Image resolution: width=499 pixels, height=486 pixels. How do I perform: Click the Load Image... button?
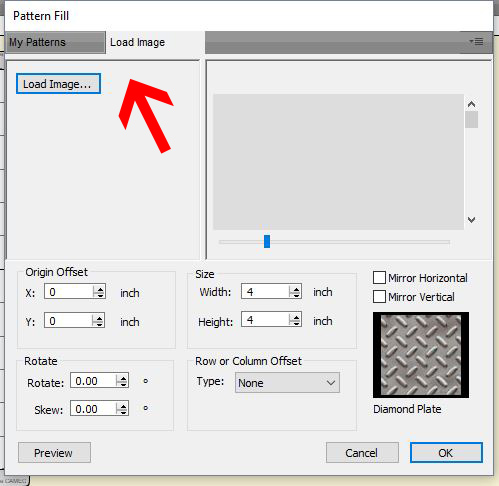[x=58, y=84]
